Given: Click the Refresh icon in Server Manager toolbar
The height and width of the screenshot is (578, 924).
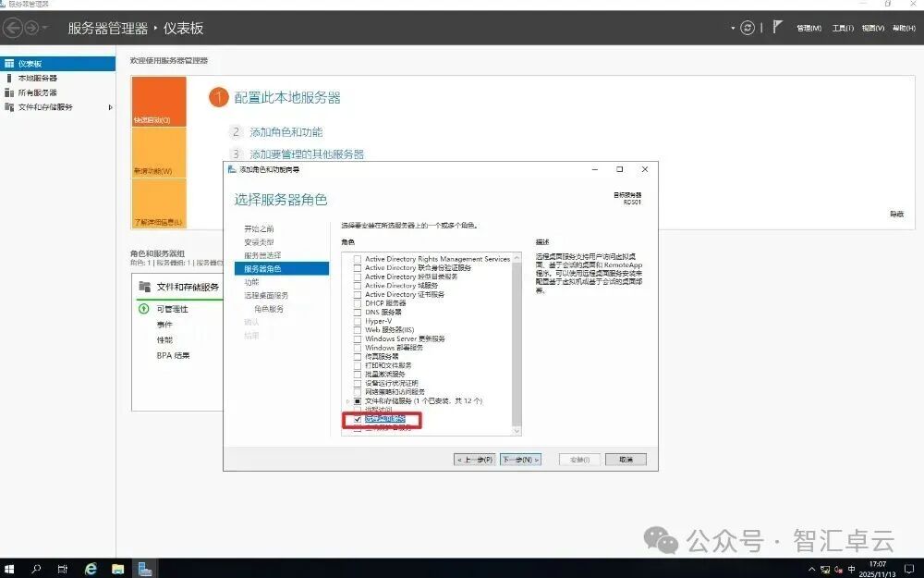Looking at the screenshot, I should [x=748, y=27].
